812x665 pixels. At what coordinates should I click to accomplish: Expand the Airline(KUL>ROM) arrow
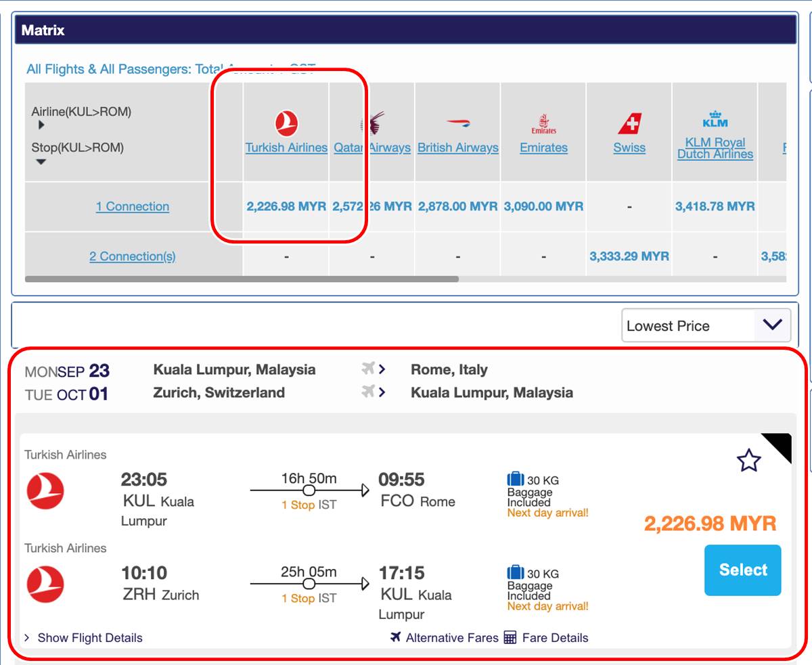[x=41, y=125]
